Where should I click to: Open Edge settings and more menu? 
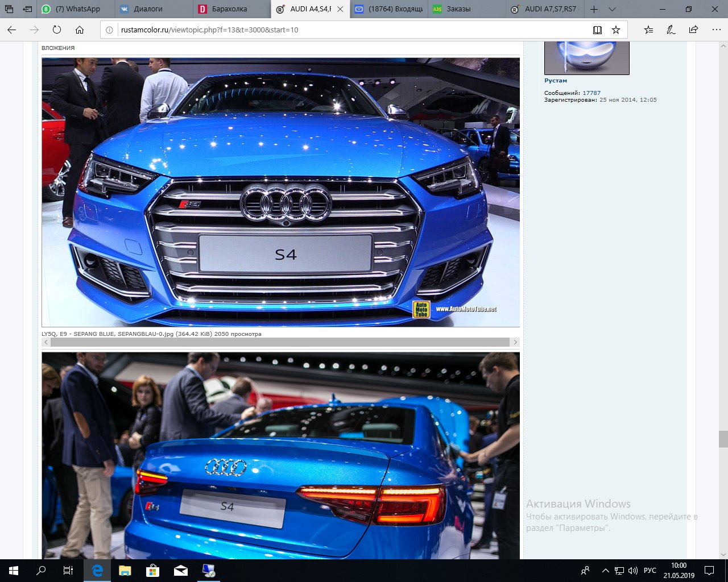[716, 30]
